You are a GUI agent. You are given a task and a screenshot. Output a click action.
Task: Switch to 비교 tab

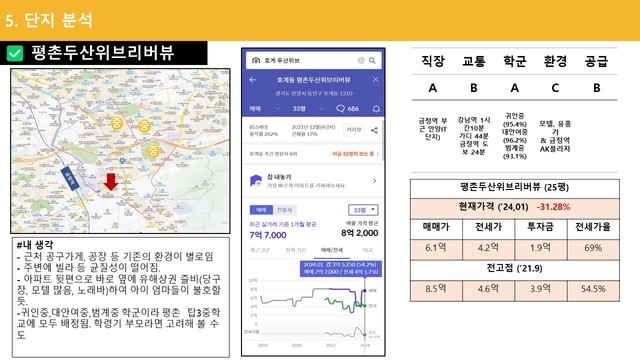[368, 250]
